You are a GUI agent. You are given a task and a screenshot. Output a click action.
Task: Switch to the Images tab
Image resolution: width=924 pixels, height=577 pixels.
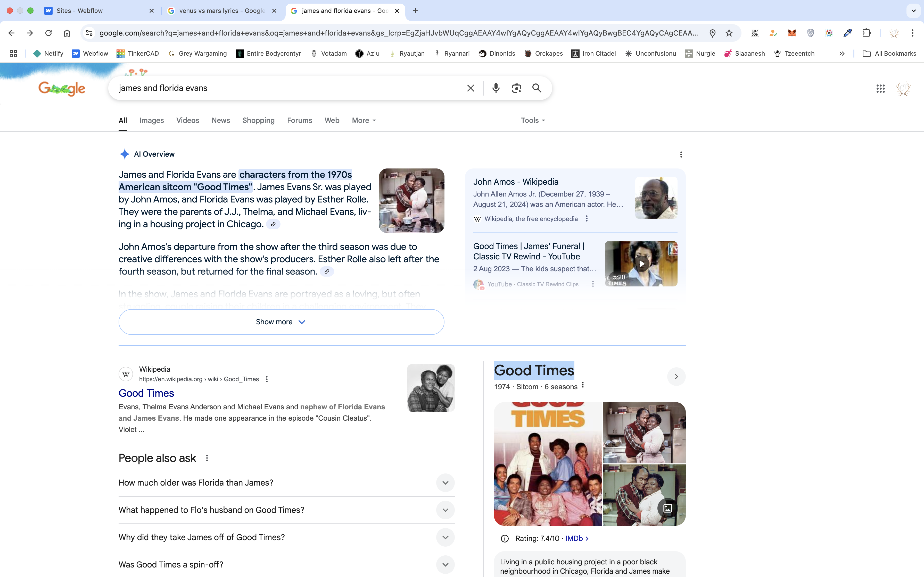pyautogui.click(x=152, y=121)
